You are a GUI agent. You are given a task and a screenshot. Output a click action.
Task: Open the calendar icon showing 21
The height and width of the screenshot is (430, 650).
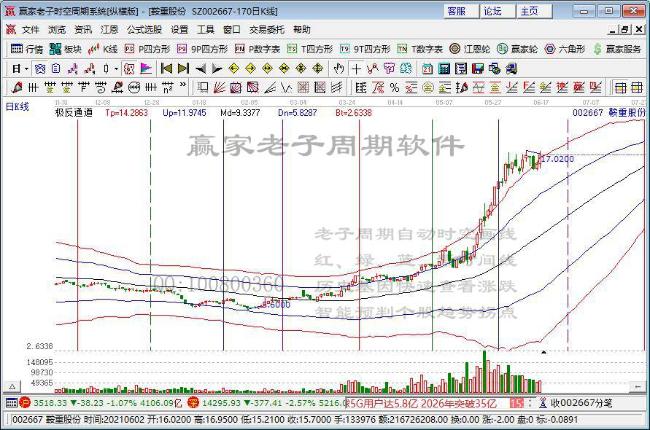point(427,68)
